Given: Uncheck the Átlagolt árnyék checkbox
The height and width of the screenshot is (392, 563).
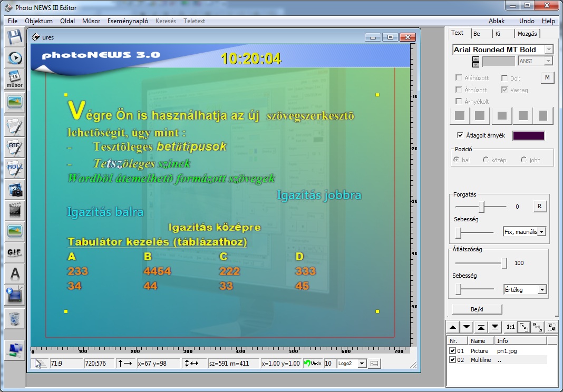Looking at the screenshot, I should pyautogui.click(x=460, y=135).
